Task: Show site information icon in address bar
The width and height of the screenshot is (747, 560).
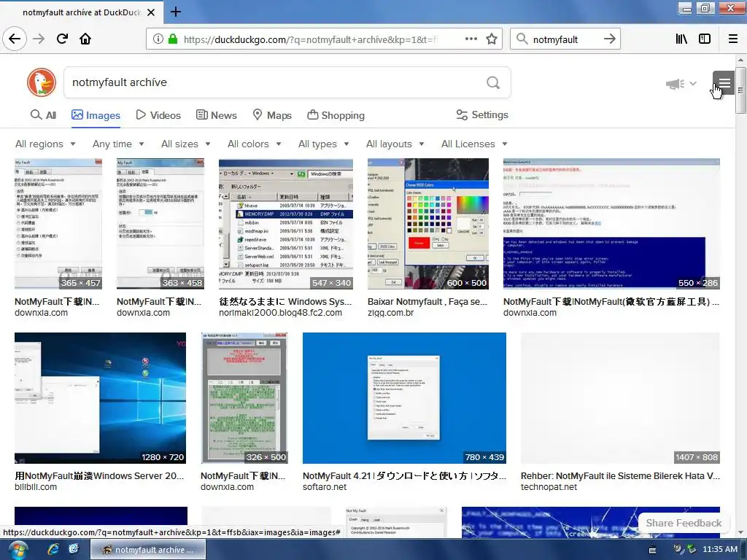Action: 158,39
